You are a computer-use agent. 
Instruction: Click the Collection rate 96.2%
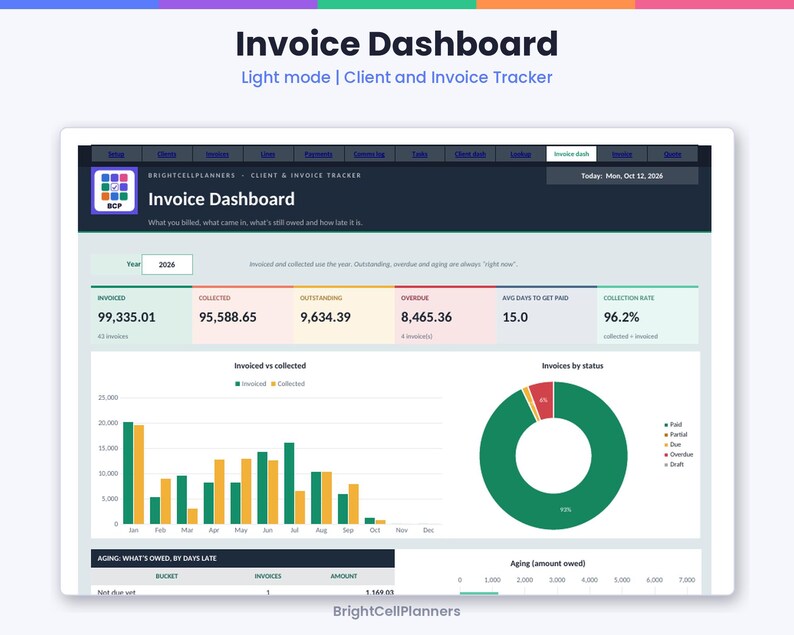tap(621, 318)
